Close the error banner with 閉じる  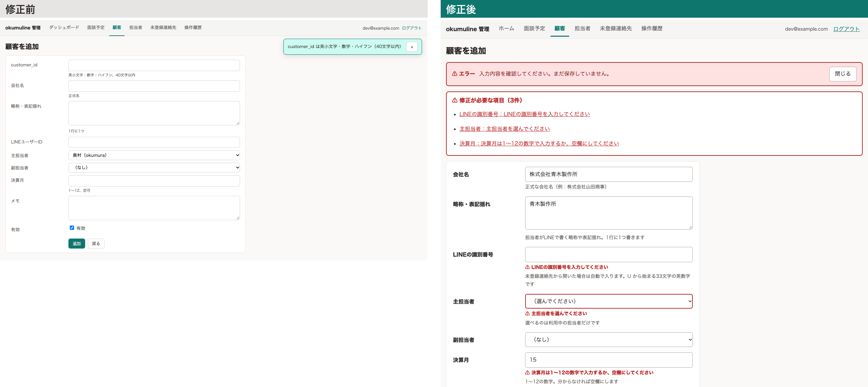tap(842, 74)
